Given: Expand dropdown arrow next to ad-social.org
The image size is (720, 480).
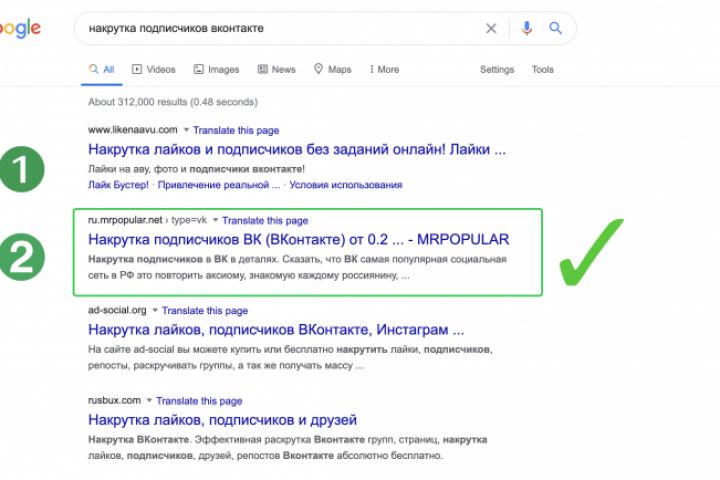Looking at the screenshot, I should tap(155, 311).
